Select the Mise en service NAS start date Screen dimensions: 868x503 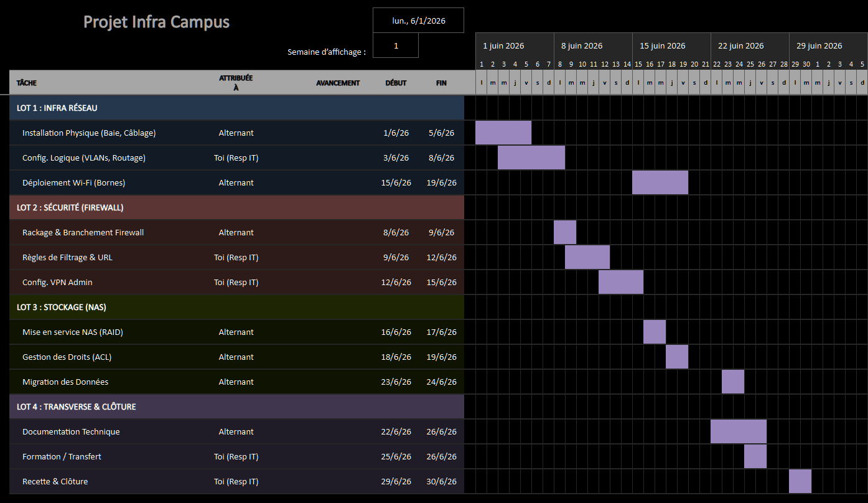tap(396, 332)
